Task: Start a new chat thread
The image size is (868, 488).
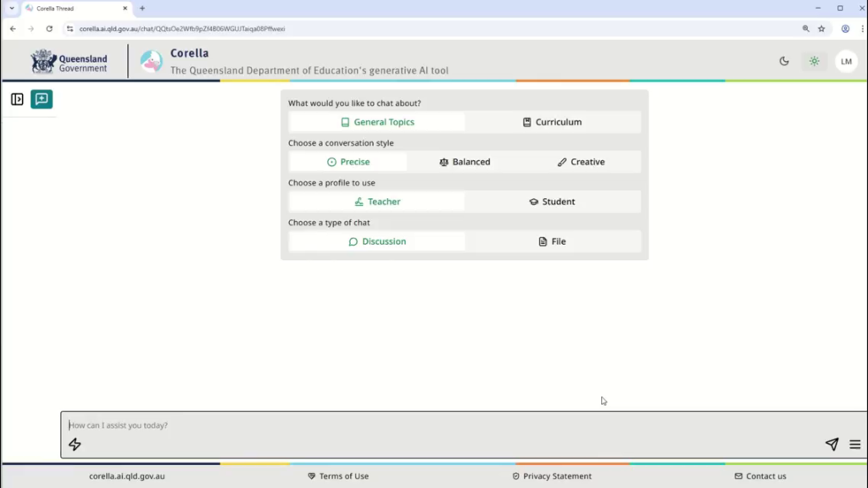Action: pyautogui.click(x=42, y=99)
